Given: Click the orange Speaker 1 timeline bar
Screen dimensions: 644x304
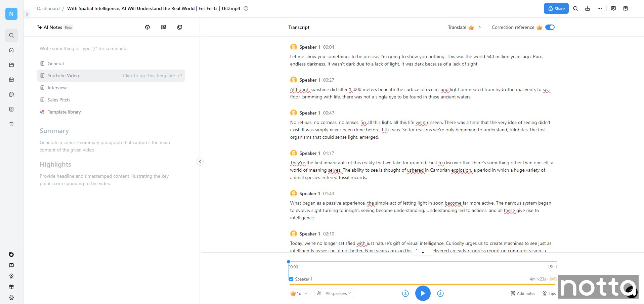Looking at the screenshot, I should click(422, 285).
